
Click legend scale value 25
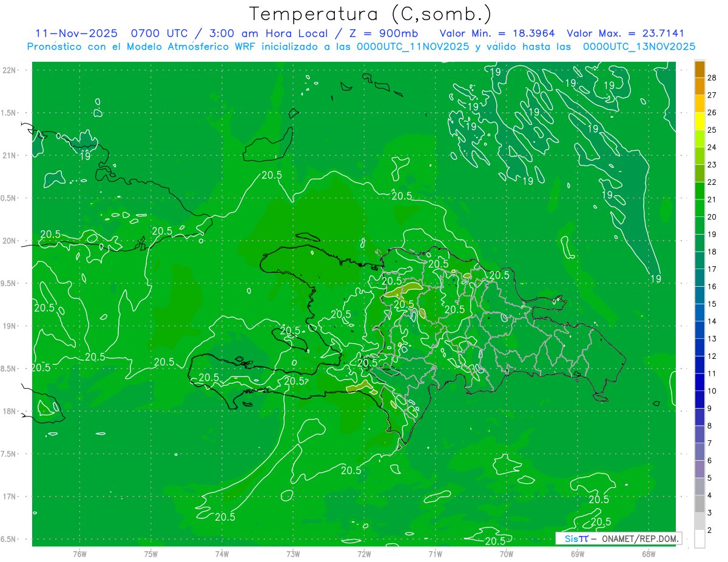(x=712, y=130)
